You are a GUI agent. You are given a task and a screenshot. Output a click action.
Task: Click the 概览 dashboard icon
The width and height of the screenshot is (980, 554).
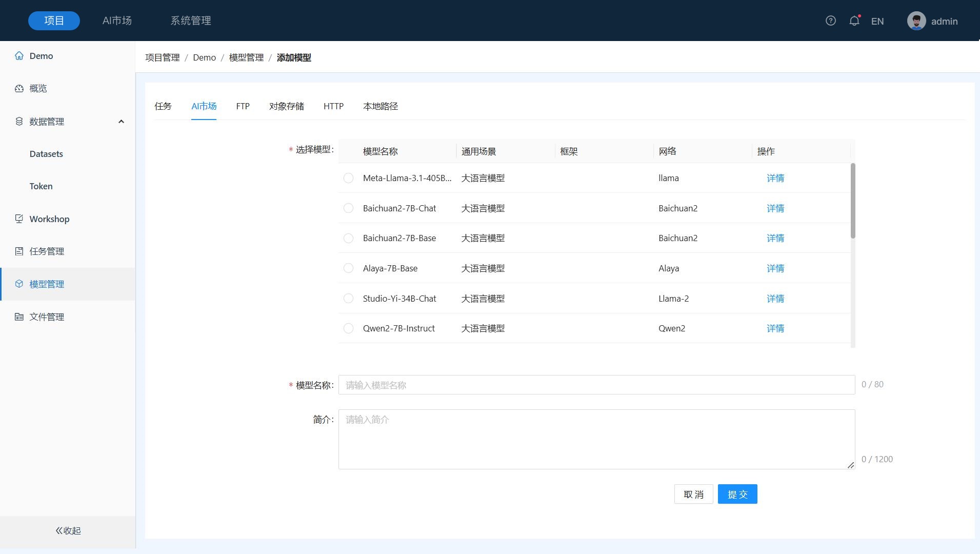[19, 88]
